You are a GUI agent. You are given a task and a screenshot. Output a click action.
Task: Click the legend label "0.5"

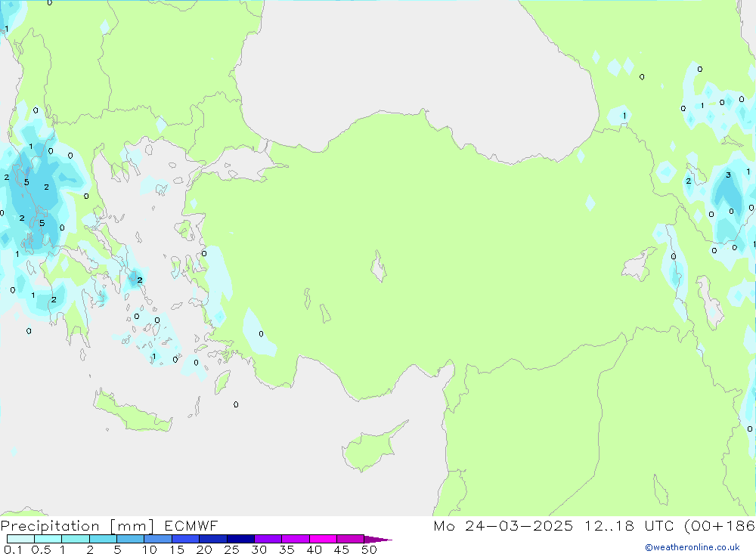tap(41, 549)
